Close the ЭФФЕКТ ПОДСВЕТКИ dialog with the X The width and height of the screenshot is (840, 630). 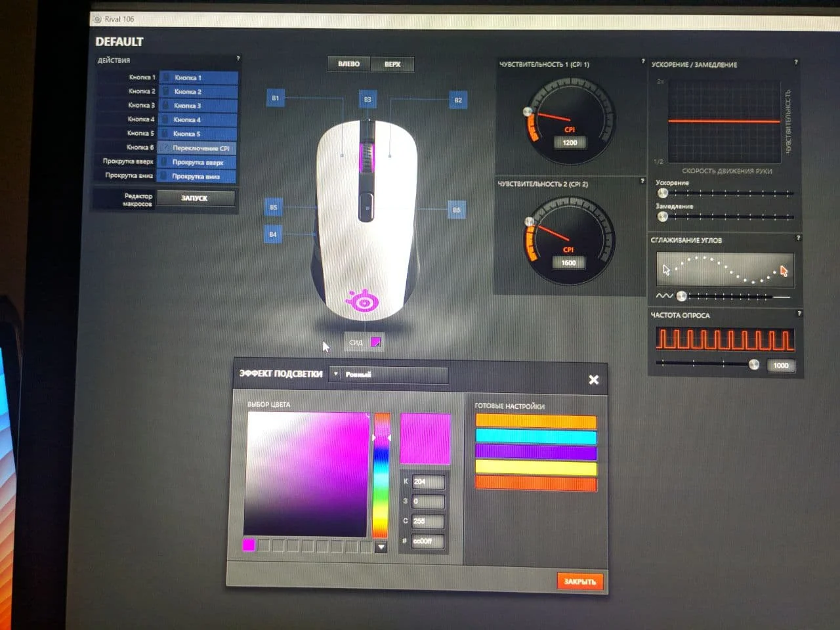pos(593,379)
